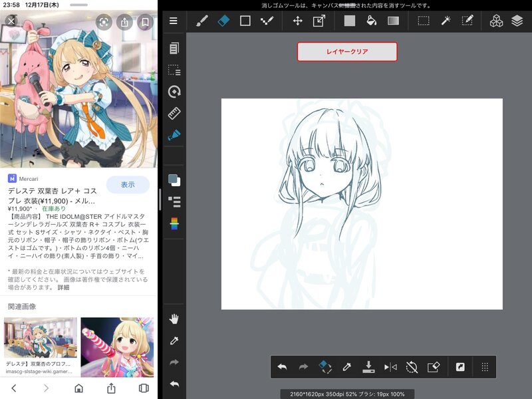This screenshot has width=532, height=399.
Task: Open the flashlight guide tool
Action: click(x=174, y=135)
